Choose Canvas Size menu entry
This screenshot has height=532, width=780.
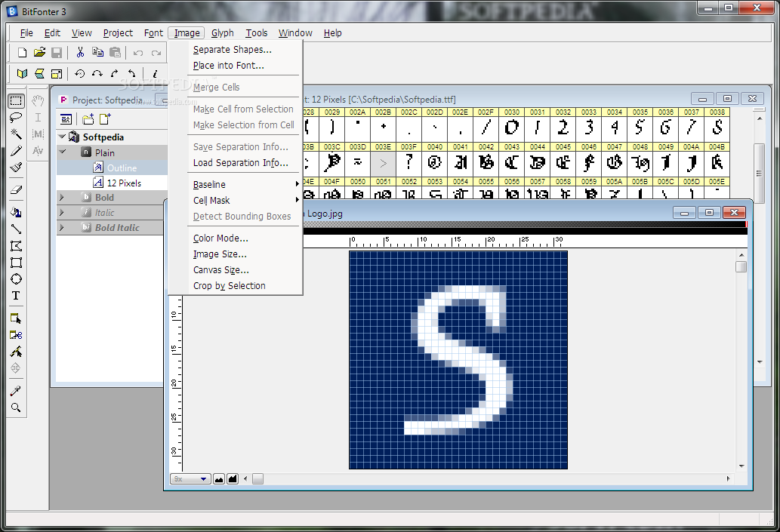click(221, 270)
